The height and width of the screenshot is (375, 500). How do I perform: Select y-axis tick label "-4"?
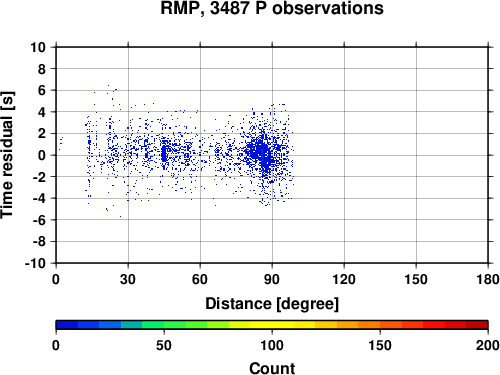coord(39,198)
